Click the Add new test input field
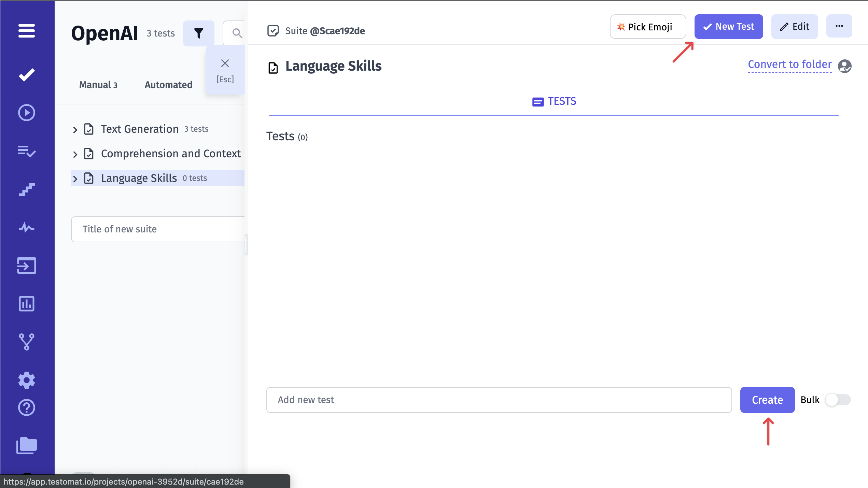 [499, 400]
